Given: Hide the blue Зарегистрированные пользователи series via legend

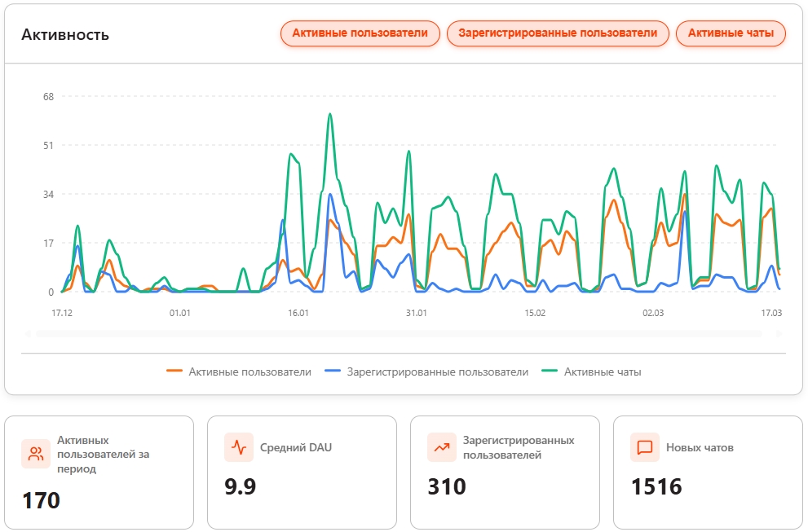Looking at the screenshot, I should pyautogui.click(x=426, y=372).
